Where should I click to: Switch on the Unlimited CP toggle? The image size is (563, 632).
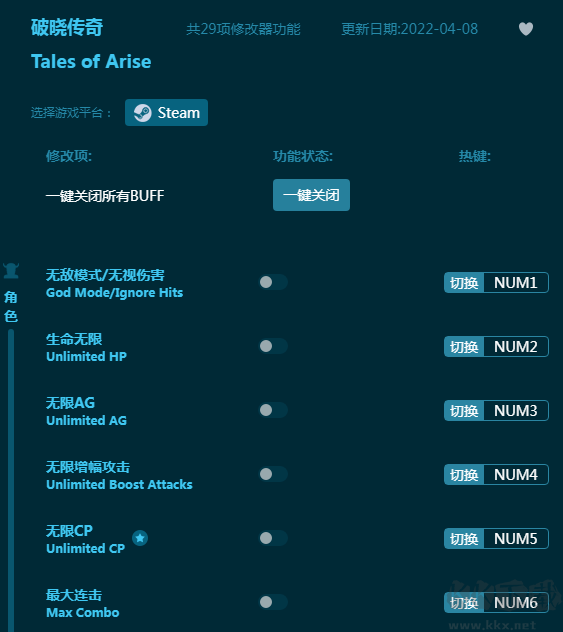(273, 538)
